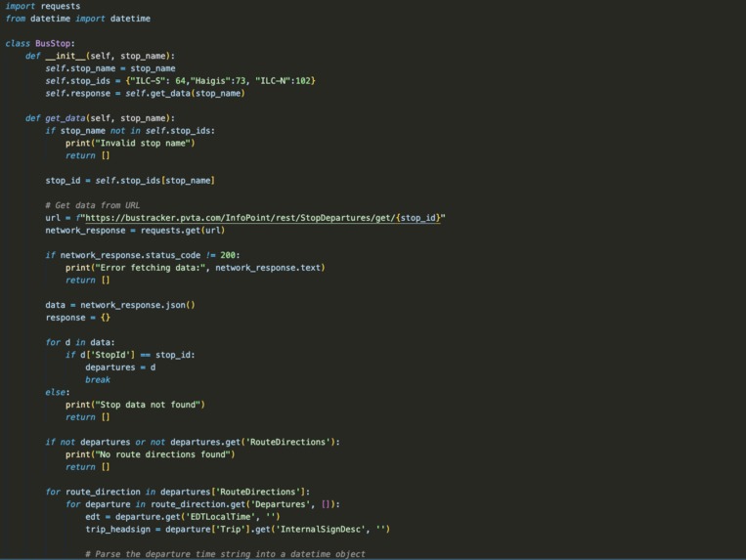The width and height of the screenshot is (746, 560).
Task: Click 'for departure in route_direction.get' line
Action: pyautogui.click(x=203, y=504)
